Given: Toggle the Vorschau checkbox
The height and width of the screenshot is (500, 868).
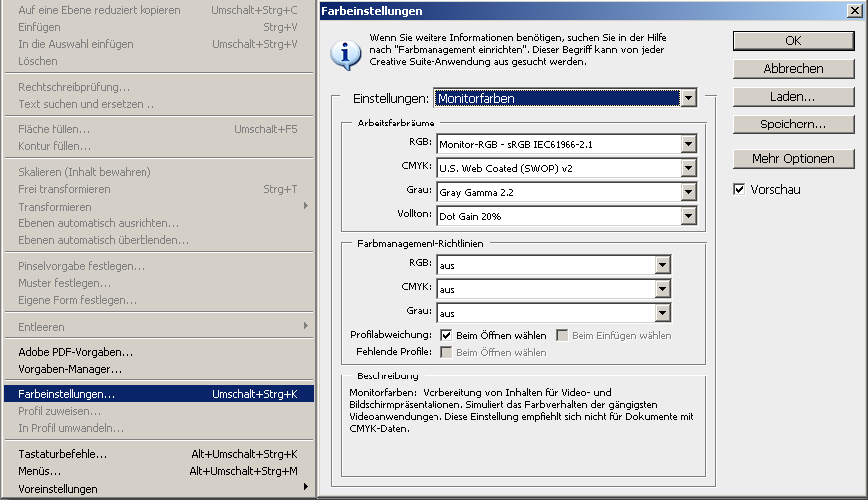Looking at the screenshot, I should (x=739, y=189).
